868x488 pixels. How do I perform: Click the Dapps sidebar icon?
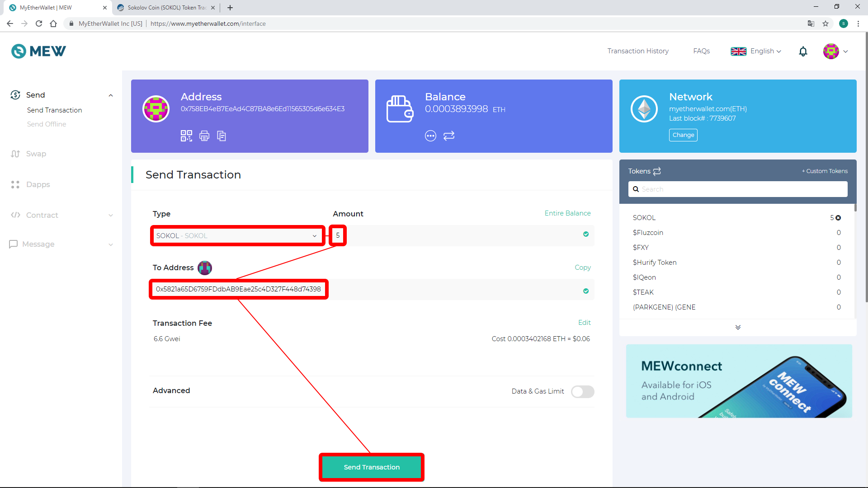(15, 184)
